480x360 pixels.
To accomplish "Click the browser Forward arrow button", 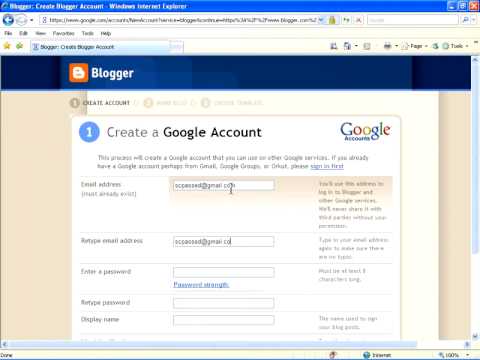I will 21,20.
